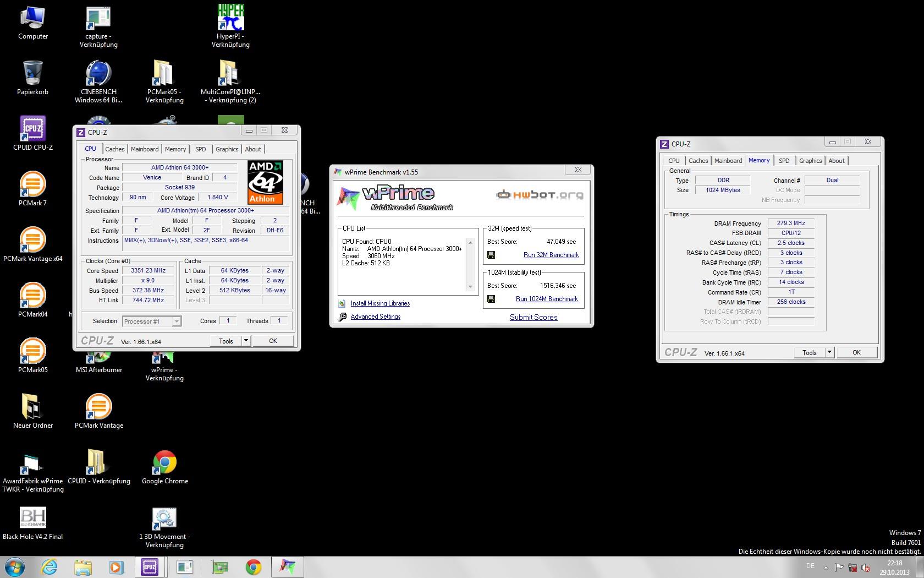This screenshot has height=578, width=924.
Task: Click the DE language indicator
Action: tap(810, 566)
